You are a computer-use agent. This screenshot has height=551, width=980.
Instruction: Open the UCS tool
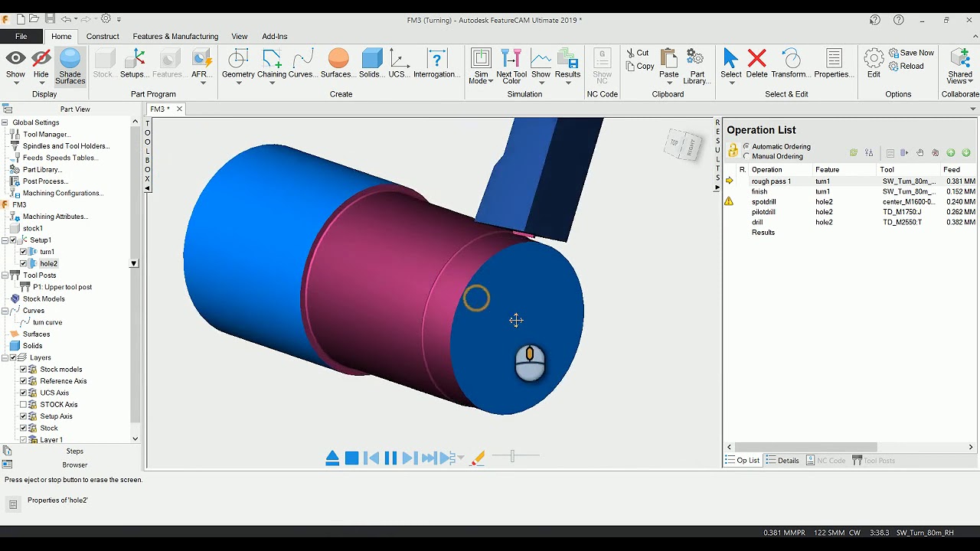(x=399, y=64)
